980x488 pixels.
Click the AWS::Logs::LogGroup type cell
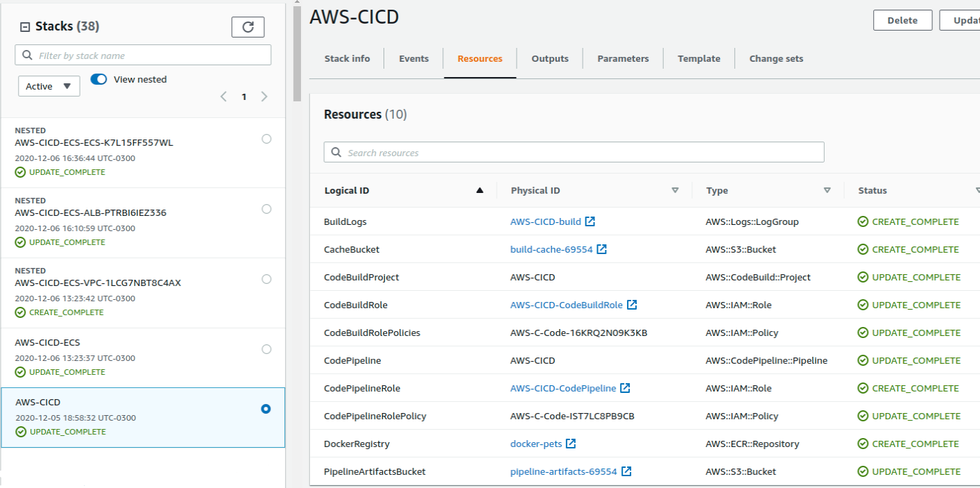753,221
